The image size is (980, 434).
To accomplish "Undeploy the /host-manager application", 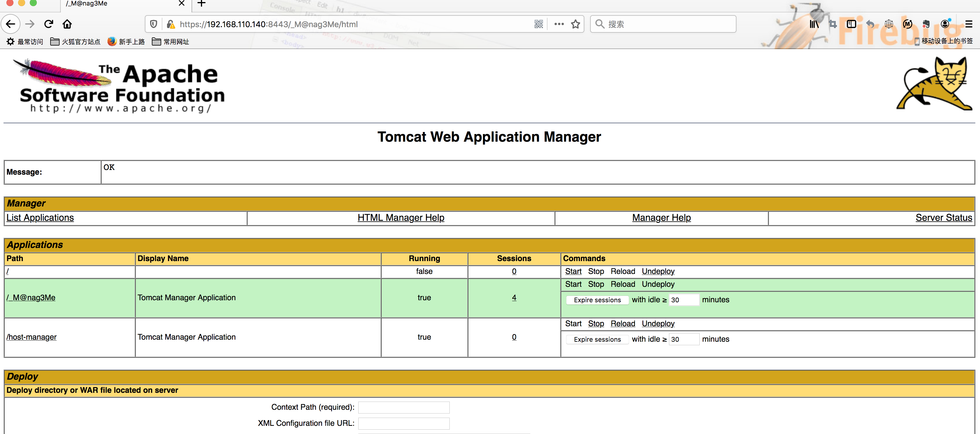I will [x=658, y=324].
